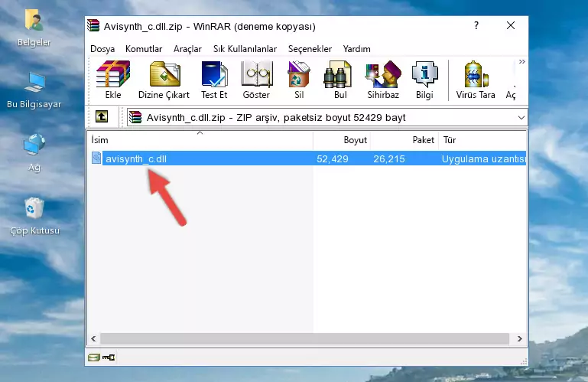The width and height of the screenshot is (588, 382).
Task: Click the key password icon in status bar
Action: click(109, 358)
